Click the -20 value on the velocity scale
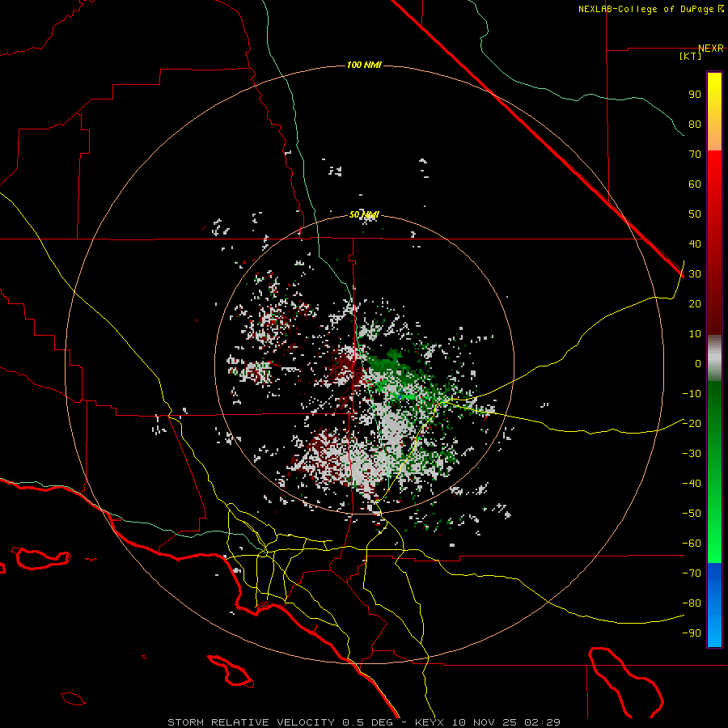 pos(692,423)
